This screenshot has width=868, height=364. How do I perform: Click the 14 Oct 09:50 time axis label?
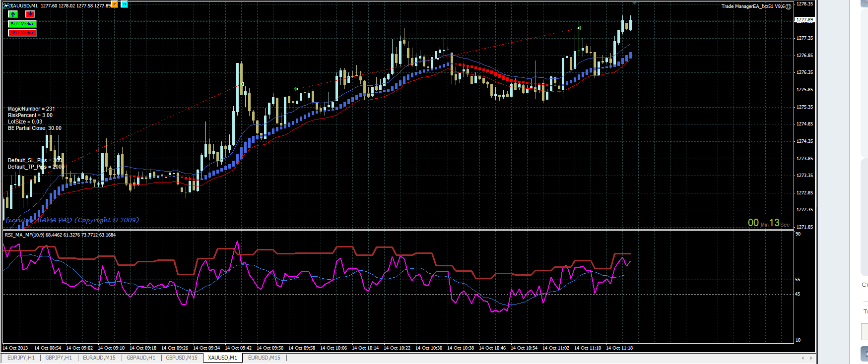pyautogui.click(x=269, y=348)
